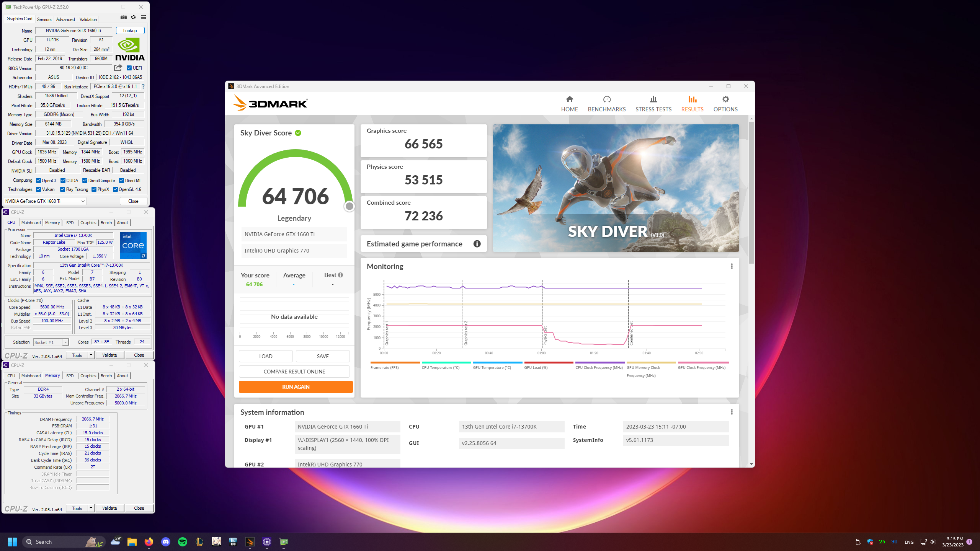The height and width of the screenshot is (551, 980).
Task: Click the gauge knob on the Sky Diver score arc
Action: point(349,206)
